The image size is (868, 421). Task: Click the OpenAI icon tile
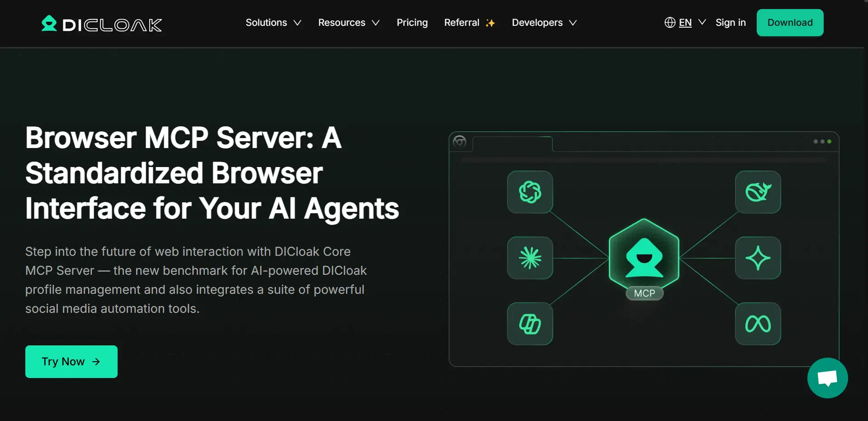pyautogui.click(x=530, y=192)
